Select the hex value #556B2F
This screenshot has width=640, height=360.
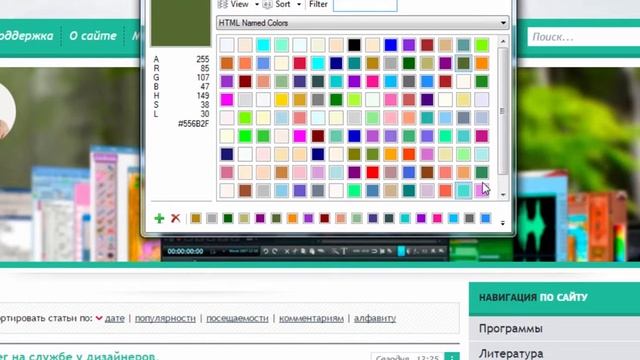[x=193, y=124]
